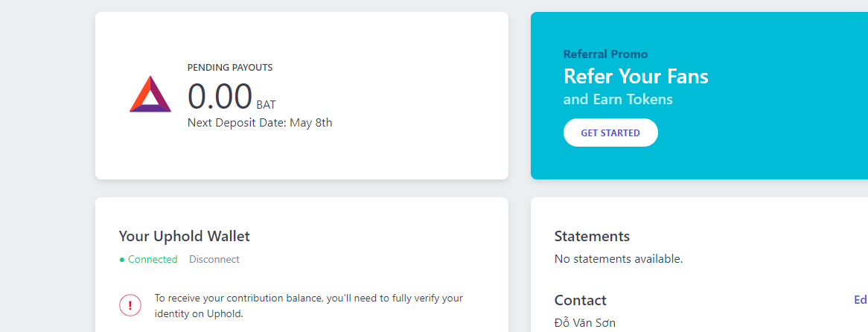Open the Edit link beside Contact

tap(860, 300)
